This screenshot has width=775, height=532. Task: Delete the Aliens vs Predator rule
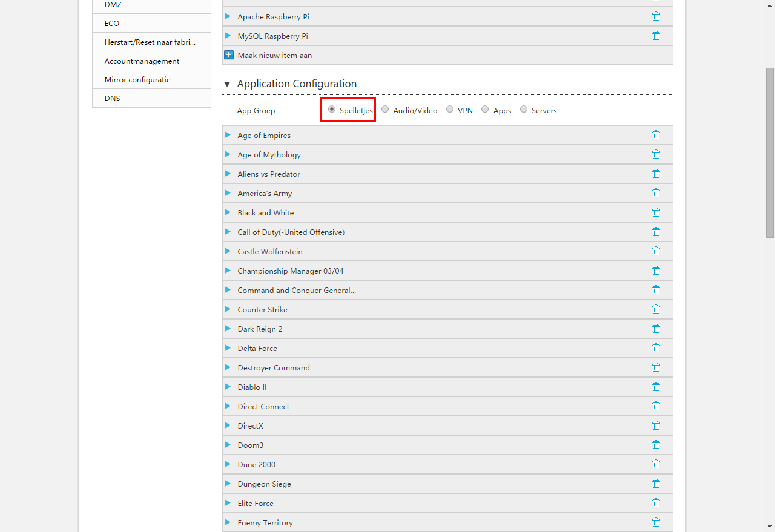(656, 174)
